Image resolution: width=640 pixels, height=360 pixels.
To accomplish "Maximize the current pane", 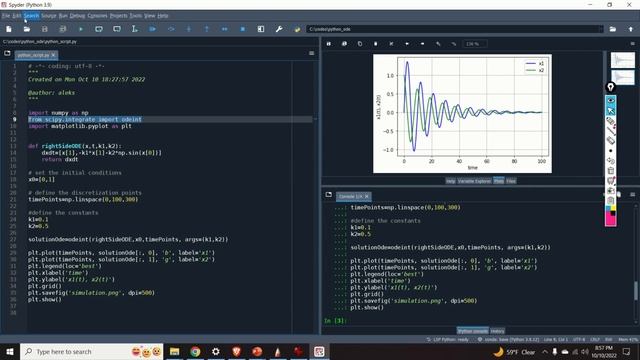I will [261, 29].
